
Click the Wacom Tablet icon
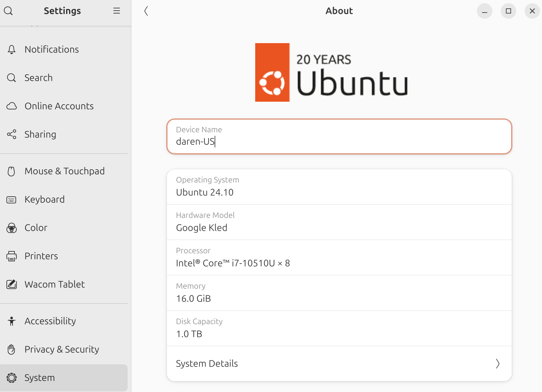[x=12, y=285]
